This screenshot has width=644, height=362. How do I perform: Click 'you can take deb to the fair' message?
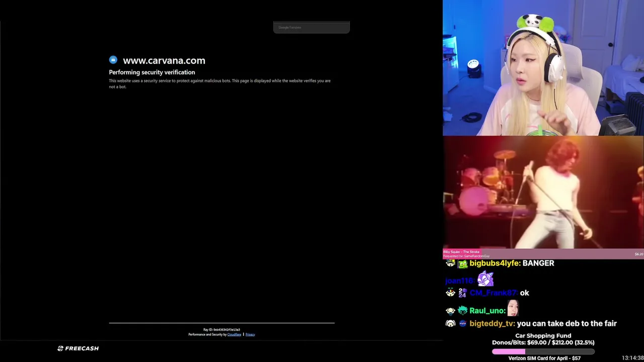pyautogui.click(x=567, y=324)
